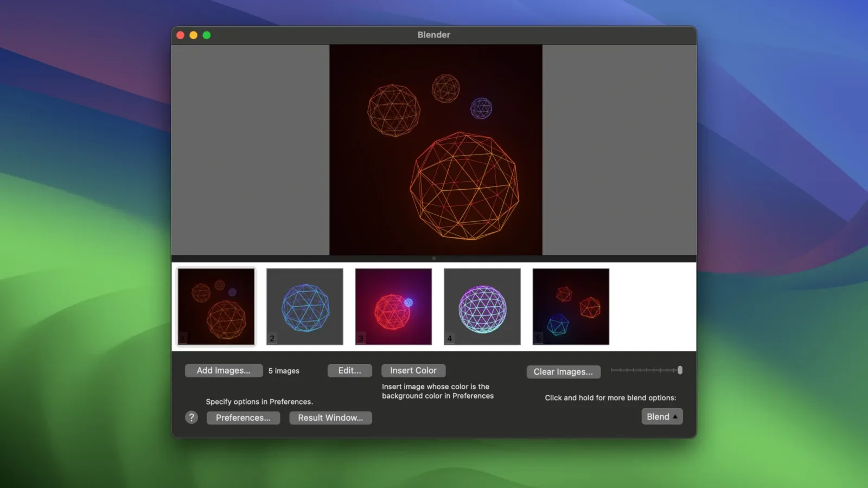
Task: Select thumbnail 3 with the red glowing sphere
Action: tap(393, 306)
